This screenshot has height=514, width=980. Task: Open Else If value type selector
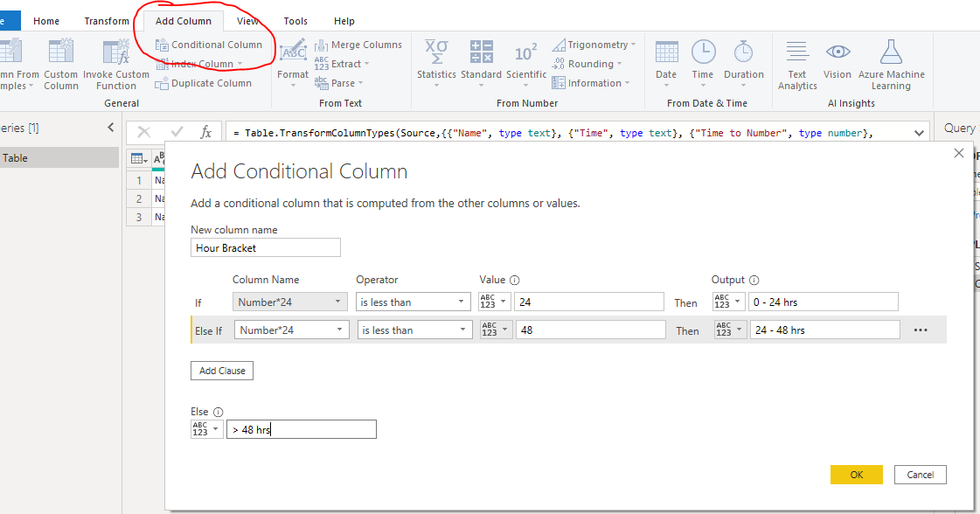497,330
